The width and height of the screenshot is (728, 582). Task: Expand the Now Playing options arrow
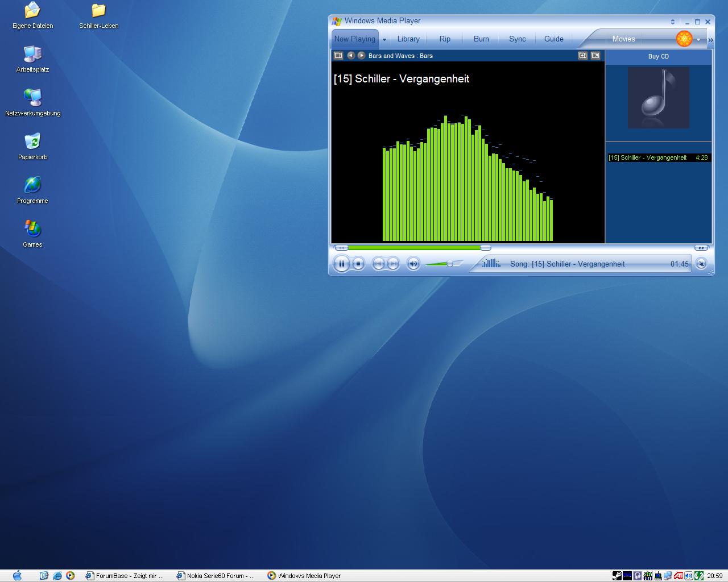[x=384, y=40]
